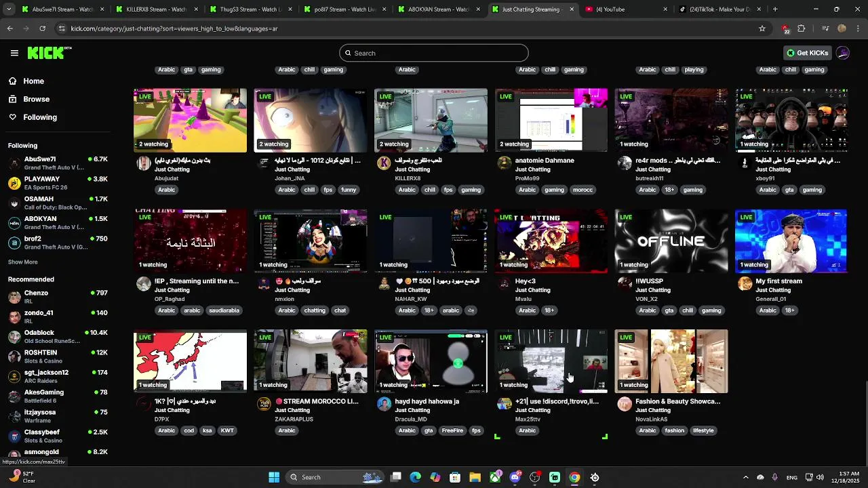Open the anatomie Dahmane stream thumbnail
Viewport: 868px width, 488px height.
pos(551,120)
